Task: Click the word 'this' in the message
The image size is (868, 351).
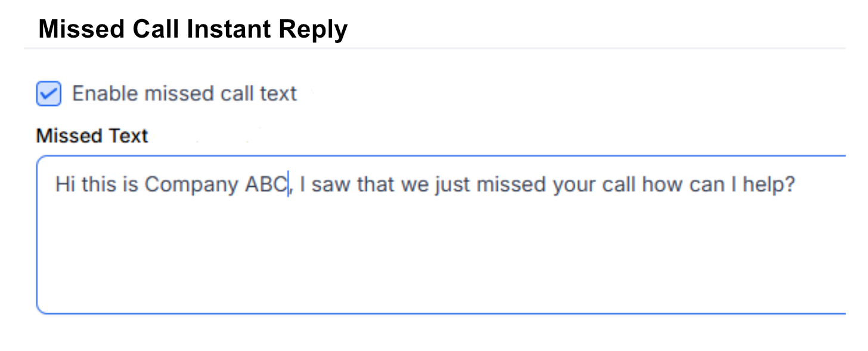Action: pos(100,184)
